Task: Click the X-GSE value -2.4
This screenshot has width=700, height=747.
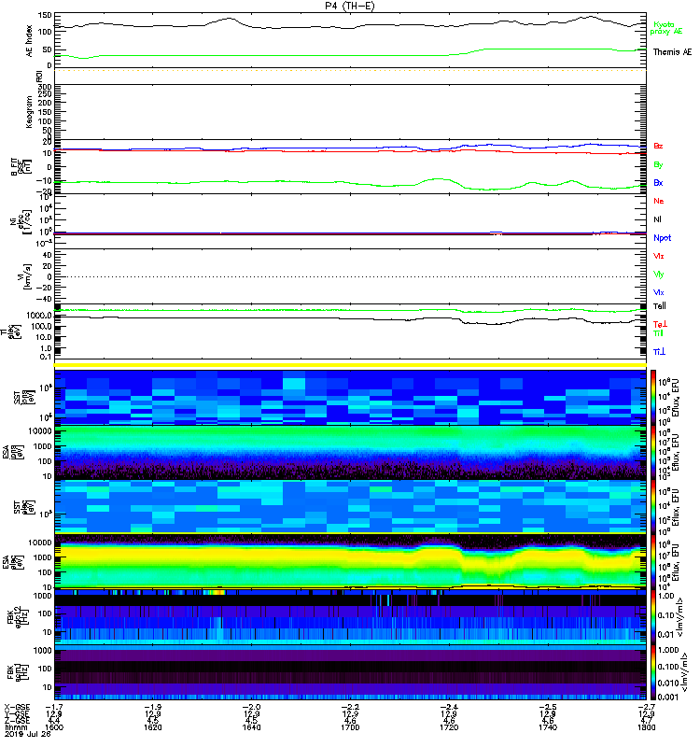Action: pos(449,707)
